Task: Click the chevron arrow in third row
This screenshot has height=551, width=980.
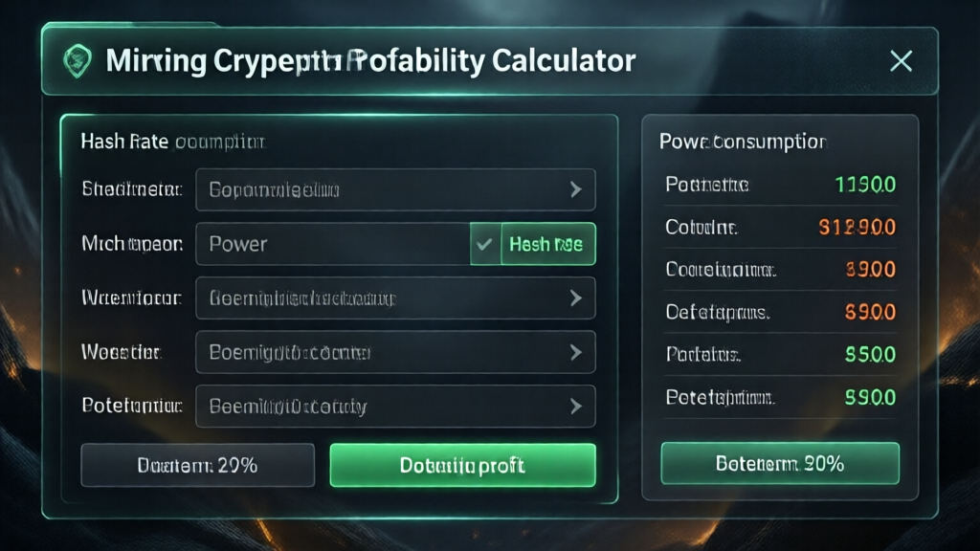Action: 575,298
